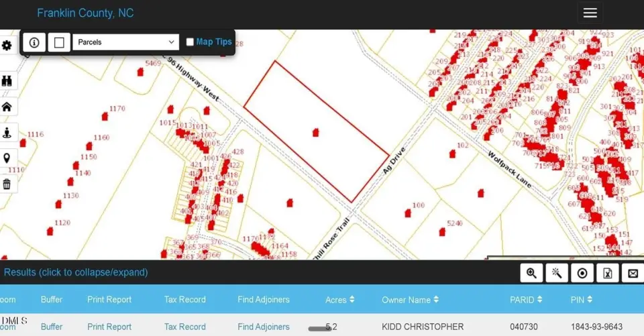This screenshot has height=336, width=644.
Task: Click the identify info icon
Action: point(34,42)
